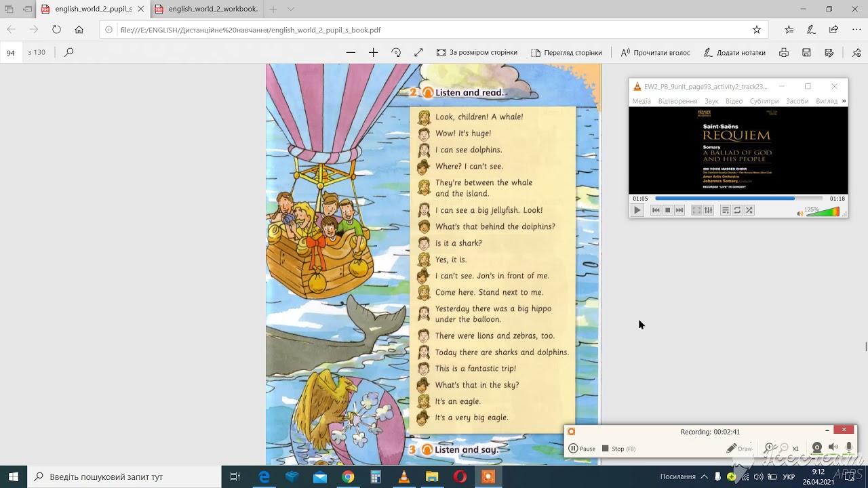Share this page from Edge toolbar
868x488 pixels.
(833, 30)
